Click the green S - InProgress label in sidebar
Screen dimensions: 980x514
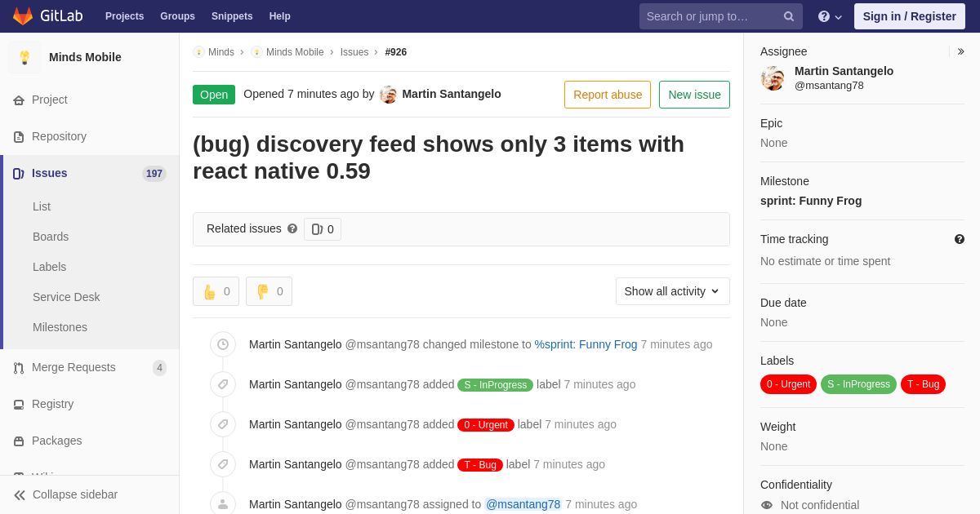(x=858, y=384)
